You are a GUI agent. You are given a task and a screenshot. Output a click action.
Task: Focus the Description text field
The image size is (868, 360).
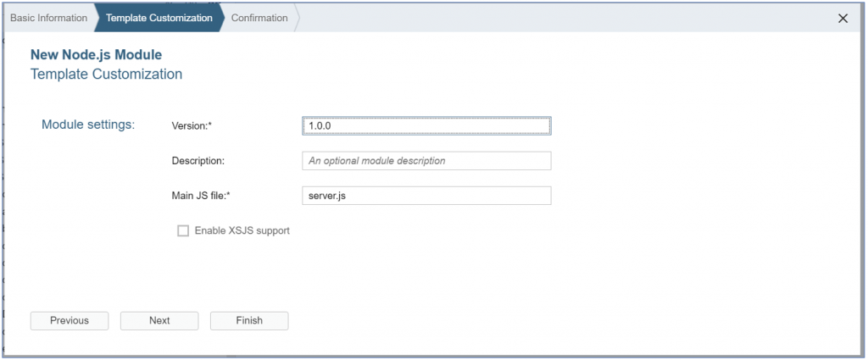click(426, 161)
